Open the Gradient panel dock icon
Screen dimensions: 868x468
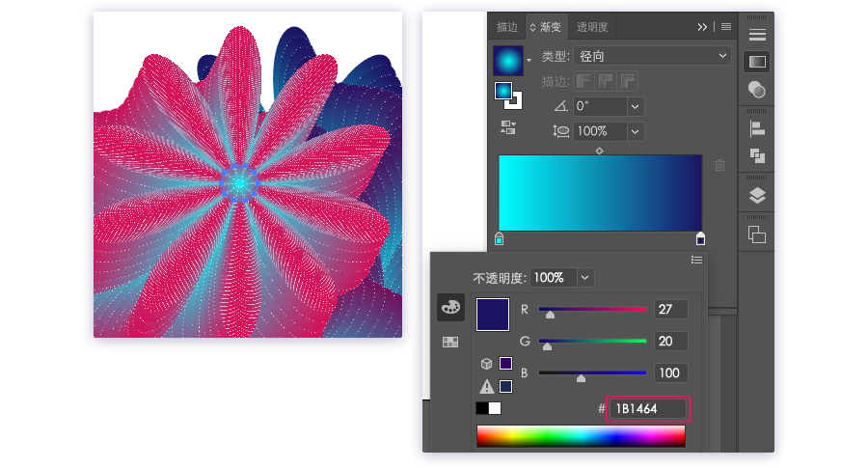[x=757, y=62]
